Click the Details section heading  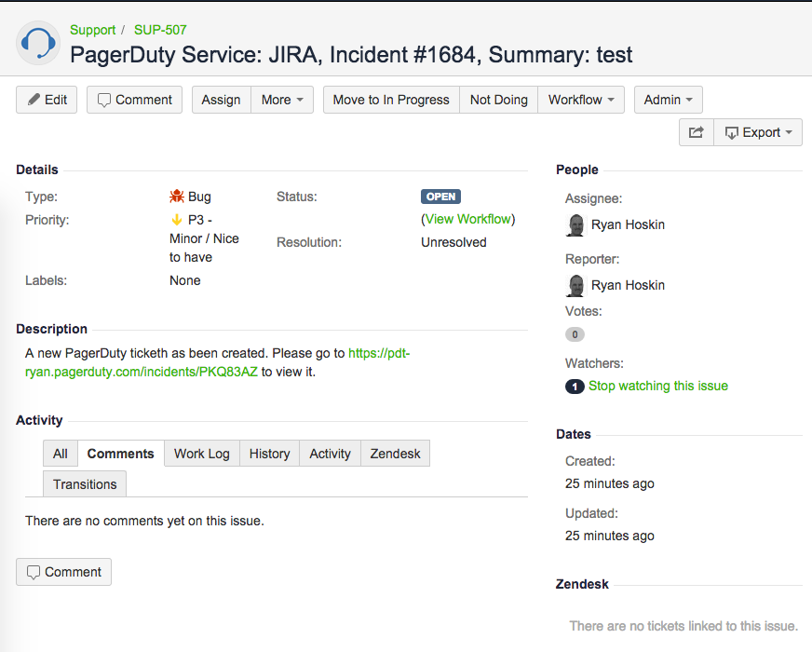tap(36, 170)
